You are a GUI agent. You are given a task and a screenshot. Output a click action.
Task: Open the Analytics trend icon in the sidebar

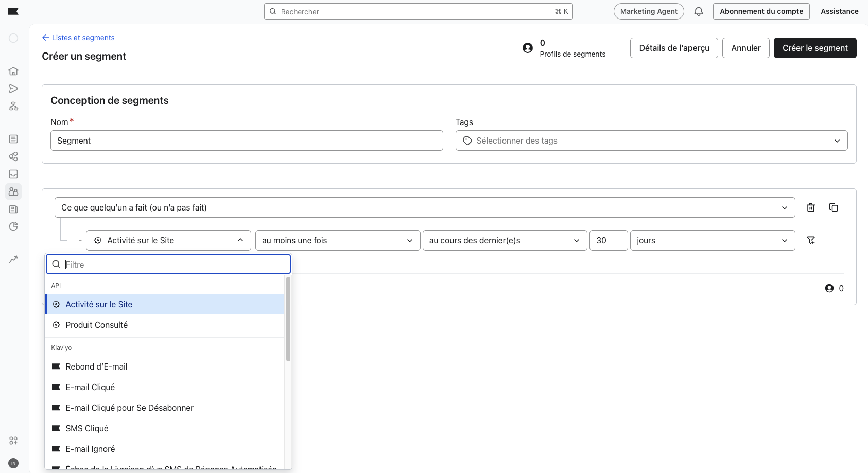pos(13,259)
